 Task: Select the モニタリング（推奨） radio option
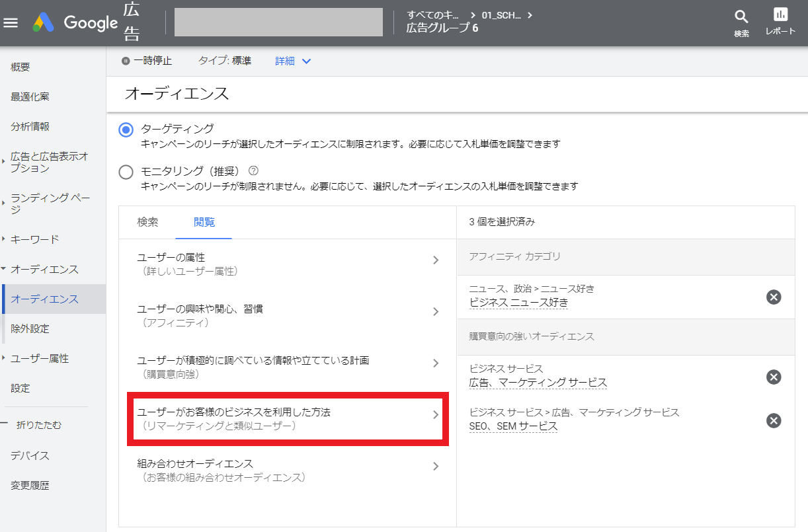(x=126, y=172)
